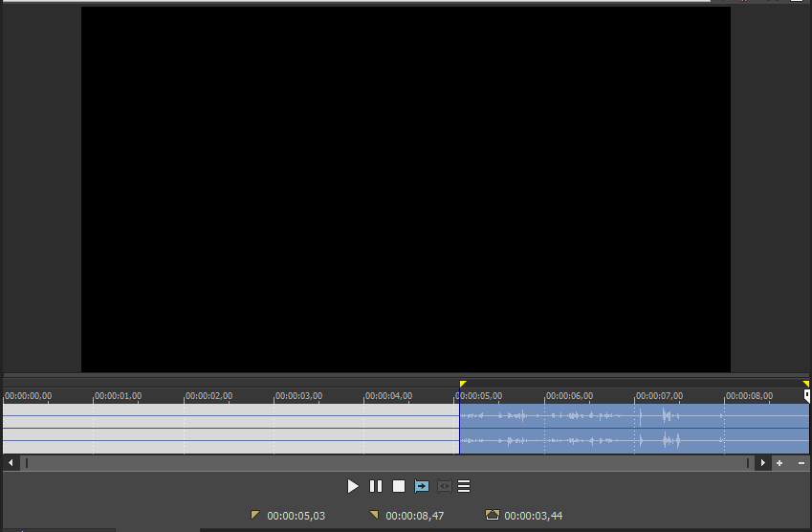Screen dimensions: 812x532
Task: Click the selection start icon
Action: click(254, 515)
